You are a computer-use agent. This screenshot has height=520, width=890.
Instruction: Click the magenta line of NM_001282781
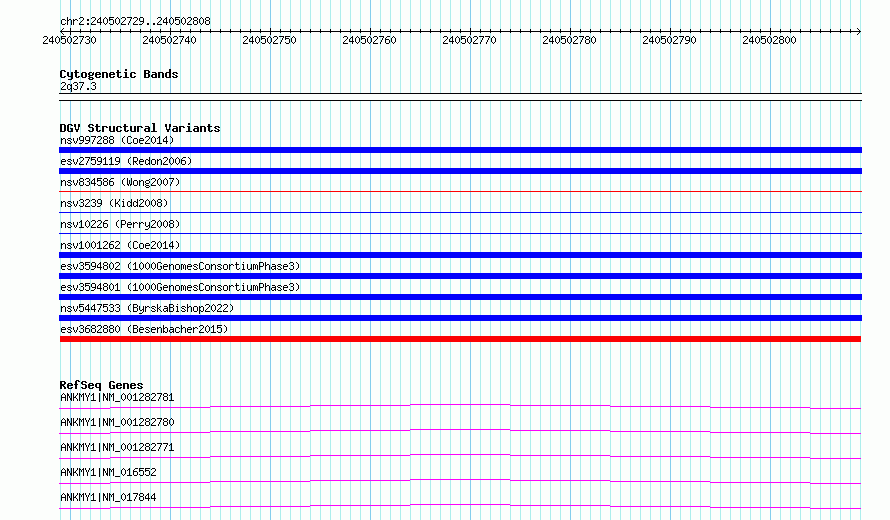click(x=460, y=406)
